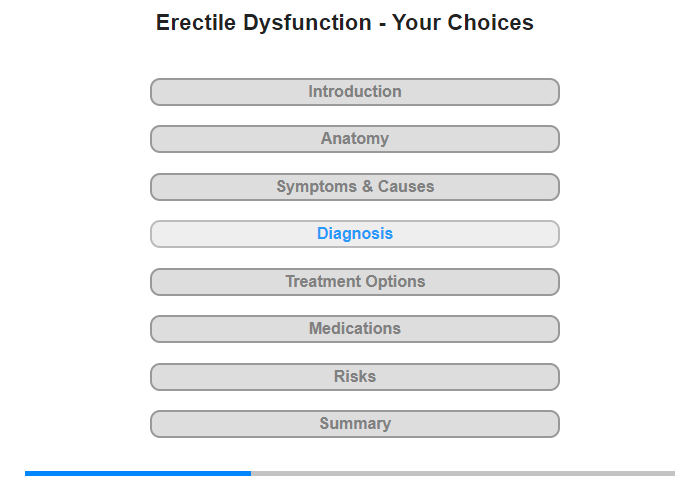Image resolution: width=700 pixels, height=480 pixels.
Task: Click the blue filled part of the progress bar
Action: [x=138, y=473]
